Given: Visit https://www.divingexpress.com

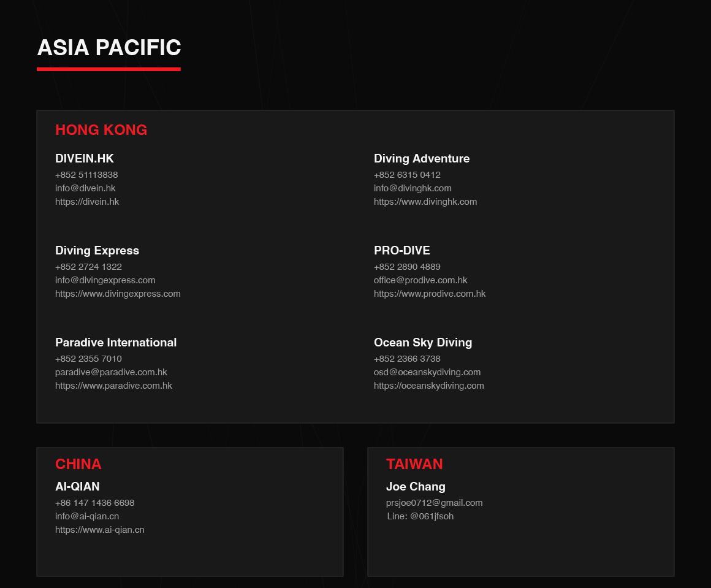Looking at the screenshot, I should pyautogui.click(x=118, y=294).
